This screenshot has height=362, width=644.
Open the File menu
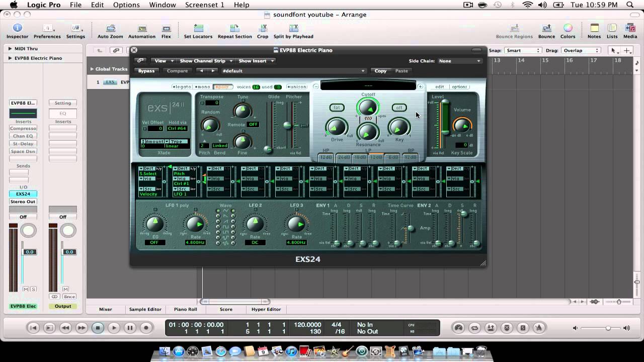76,5
